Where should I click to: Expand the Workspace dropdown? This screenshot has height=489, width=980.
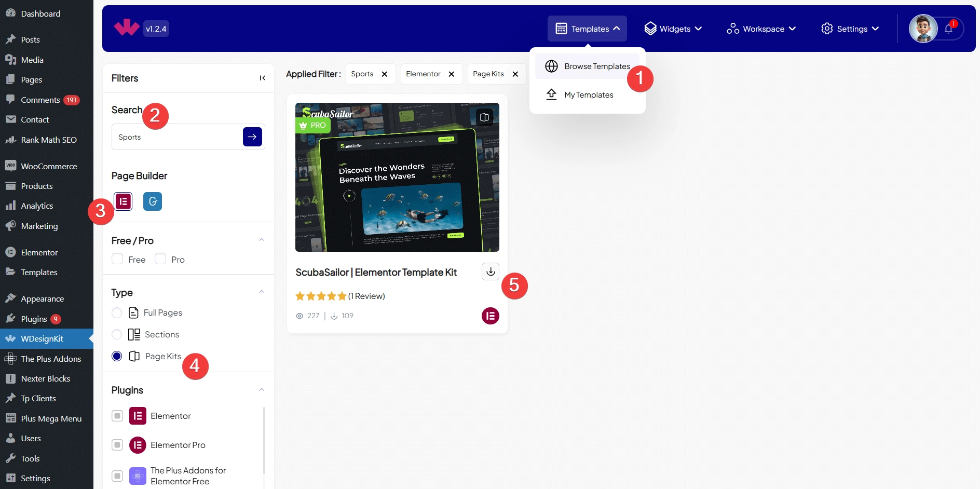point(761,29)
